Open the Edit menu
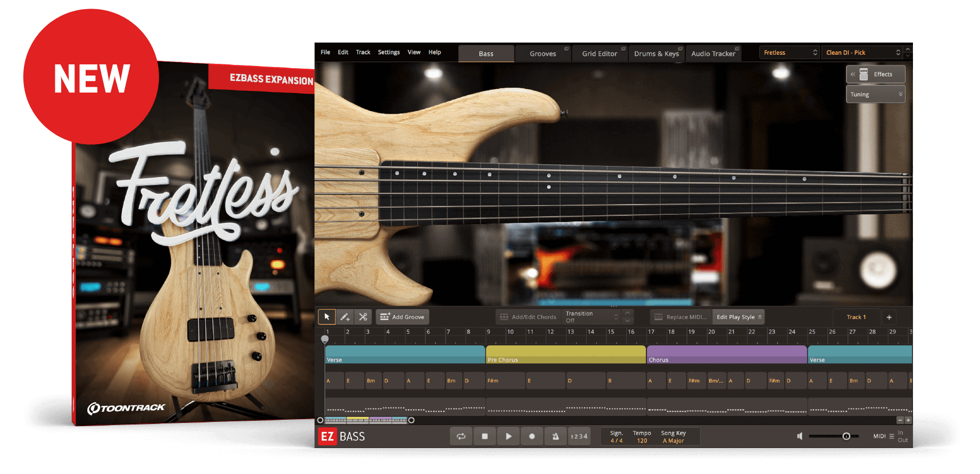This screenshot has width=980, height=474. point(343,52)
